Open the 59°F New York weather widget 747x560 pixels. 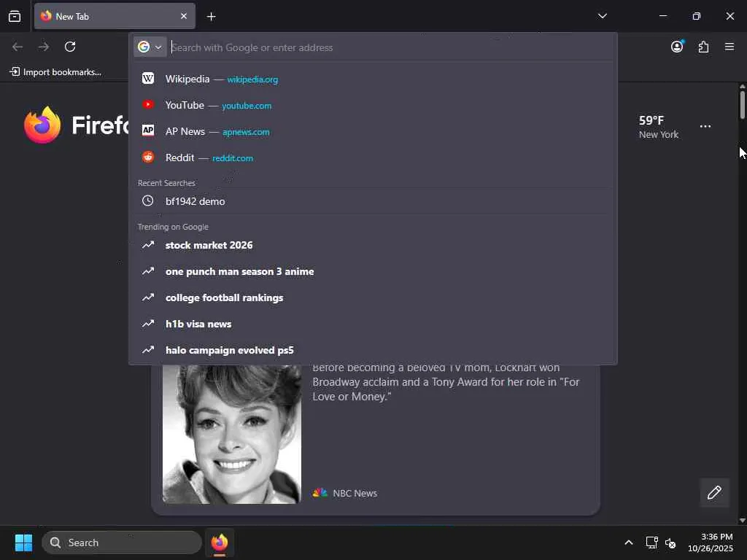tap(659, 127)
